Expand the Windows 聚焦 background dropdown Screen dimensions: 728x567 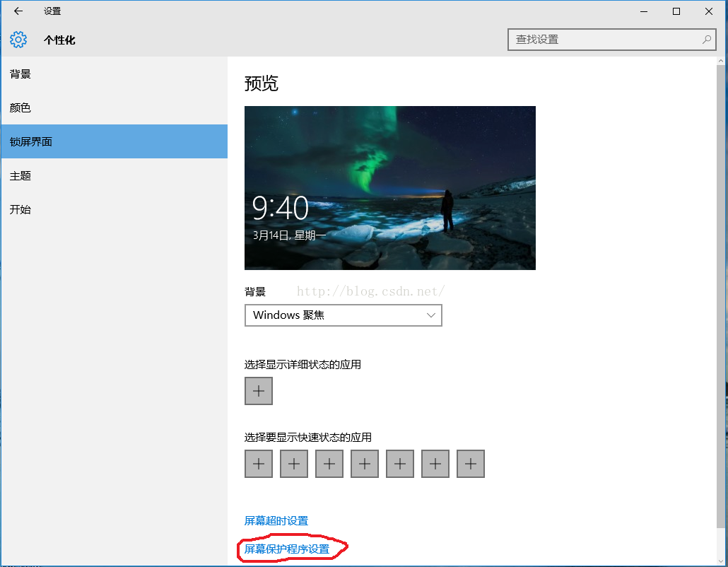pos(343,315)
